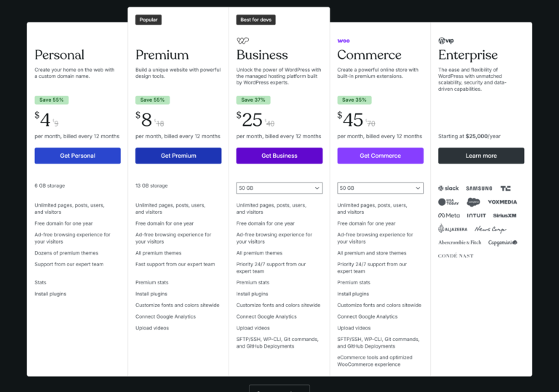Click the Samsung logo
This screenshot has width=559, height=392.
click(x=479, y=188)
